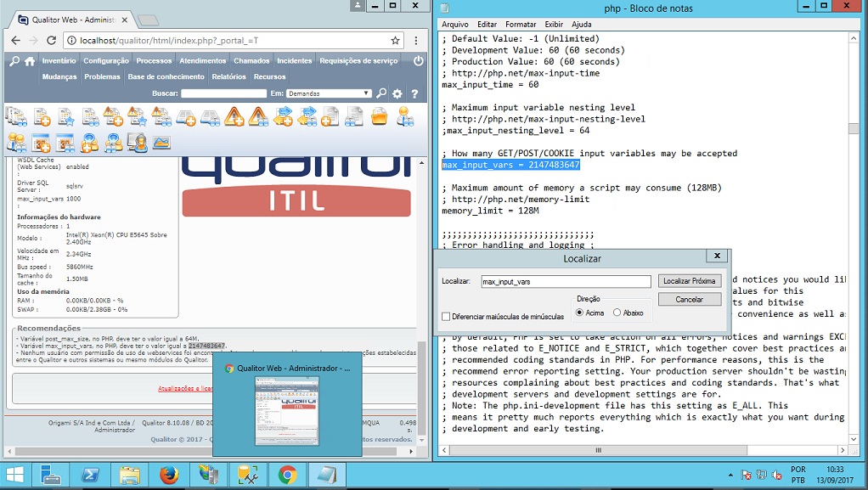Click the POR PTB language indicator

798,475
